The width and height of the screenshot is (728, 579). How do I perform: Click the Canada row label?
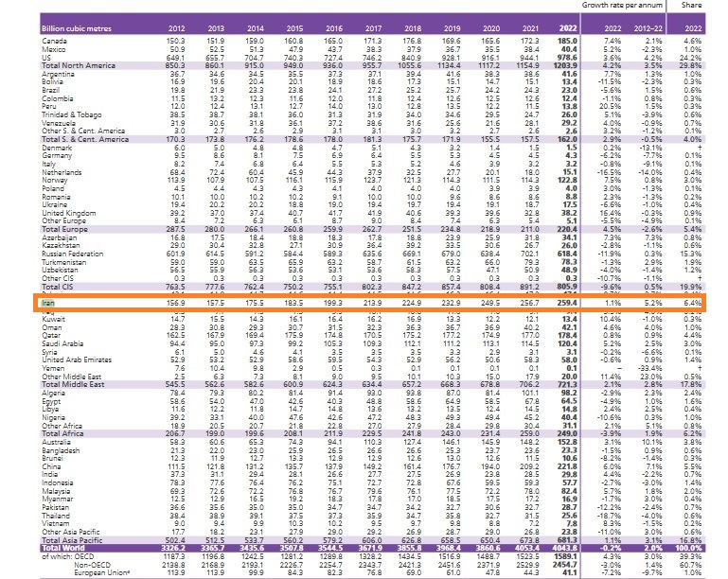pyautogui.click(x=53, y=42)
